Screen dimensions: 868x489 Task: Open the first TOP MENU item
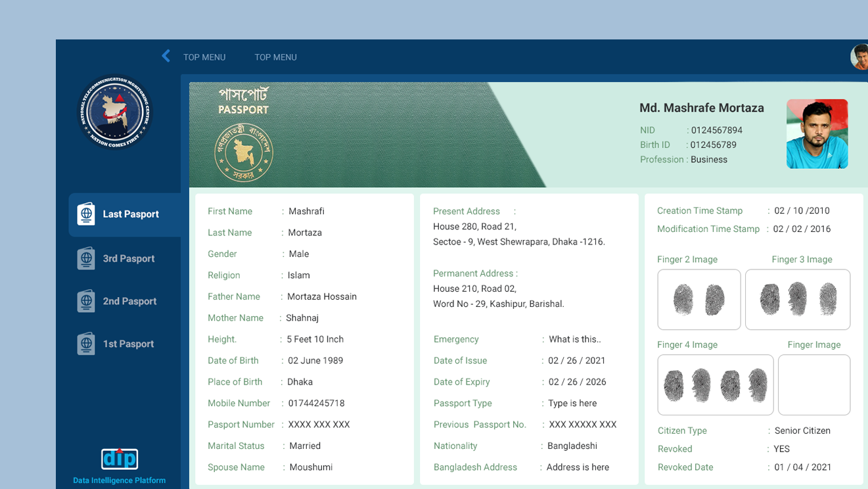coord(204,57)
